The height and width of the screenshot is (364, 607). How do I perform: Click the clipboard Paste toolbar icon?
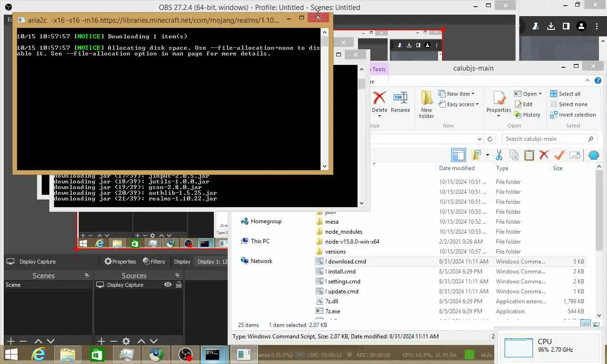pyautogui.click(x=529, y=155)
